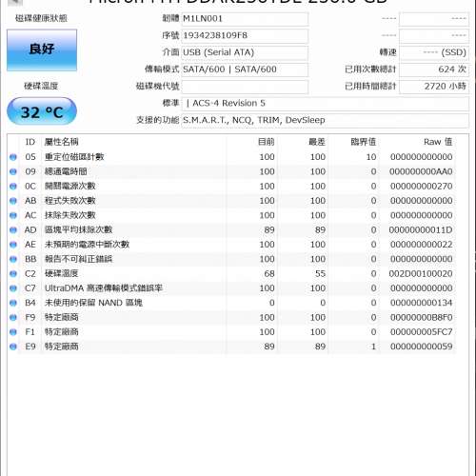Click the 良好 health status button
This screenshot has height=476, width=476.
pyautogui.click(x=42, y=50)
